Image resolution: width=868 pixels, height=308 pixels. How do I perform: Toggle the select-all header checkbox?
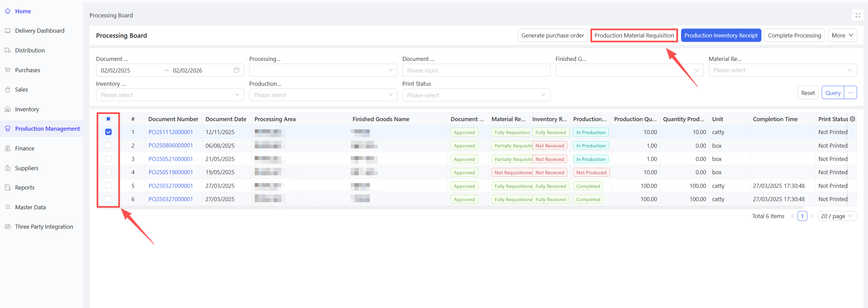pyautogui.click(x=108, y=119)
